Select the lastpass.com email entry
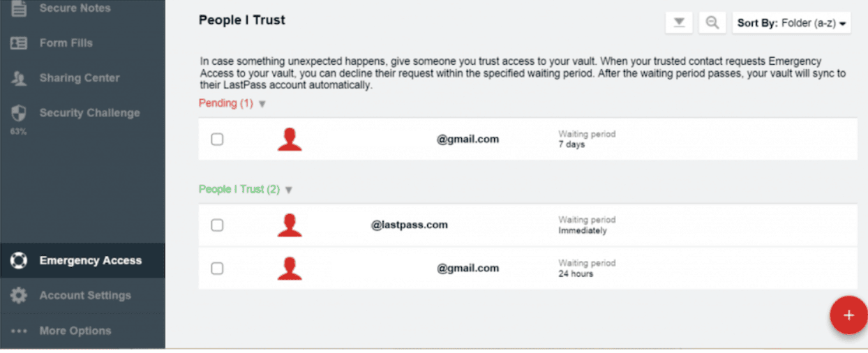 point(409,225)
